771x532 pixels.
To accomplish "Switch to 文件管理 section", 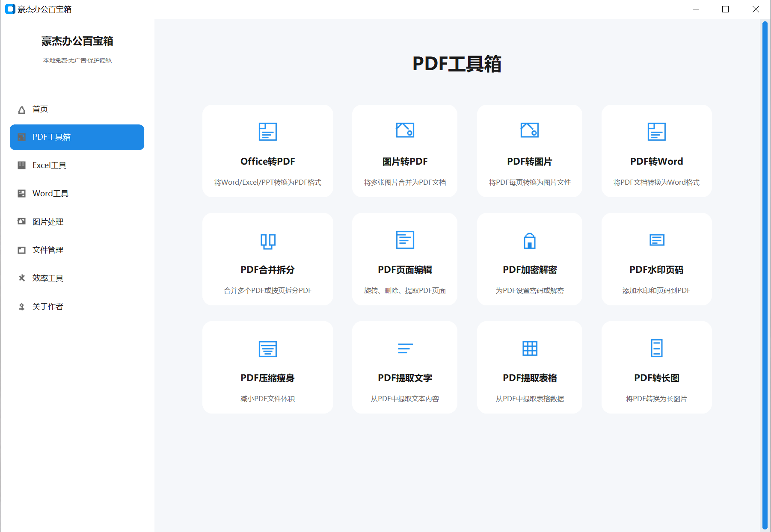I will 77,250.
